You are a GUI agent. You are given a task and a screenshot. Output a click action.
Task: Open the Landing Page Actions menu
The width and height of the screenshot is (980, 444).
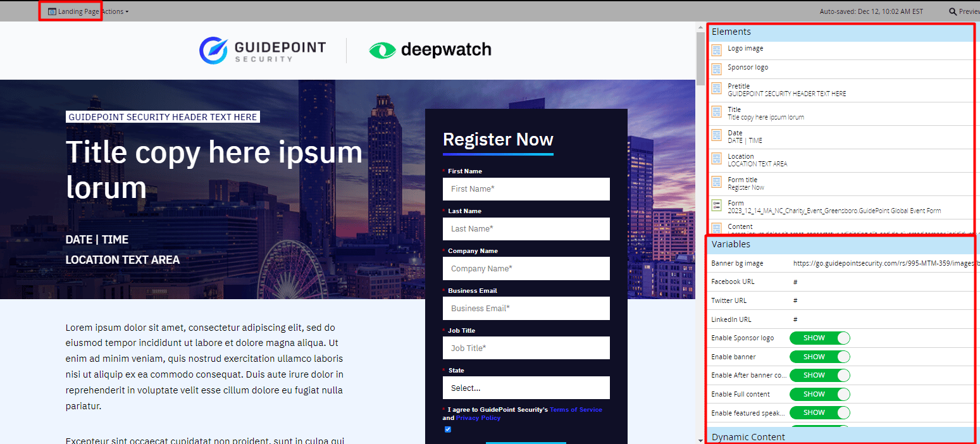click(x=89, y=11)
